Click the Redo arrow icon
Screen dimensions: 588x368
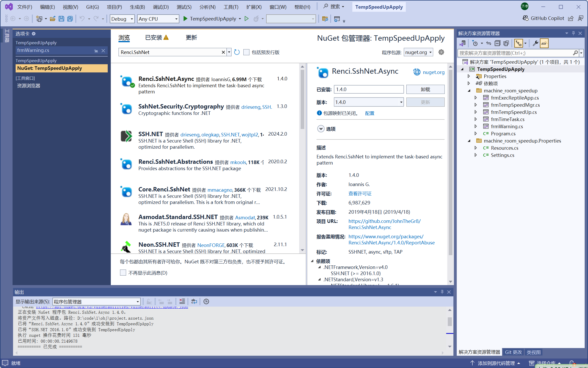coord(96,19)
